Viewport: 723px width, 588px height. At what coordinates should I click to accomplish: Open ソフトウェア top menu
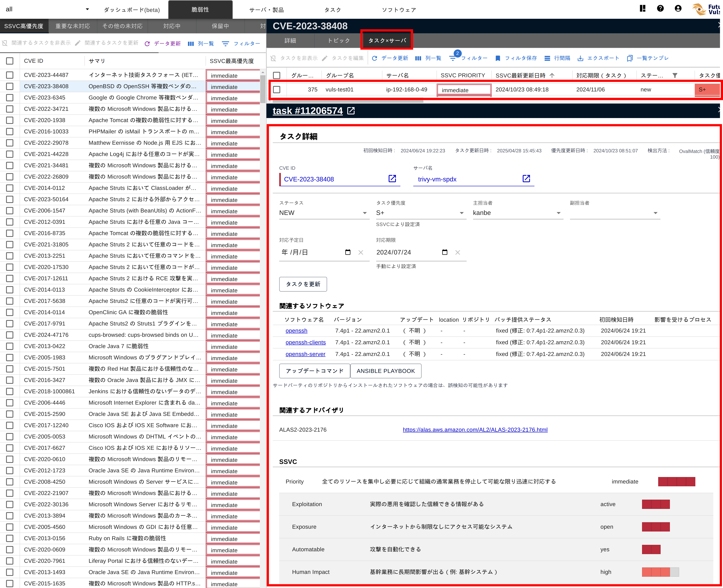point(399,10)
